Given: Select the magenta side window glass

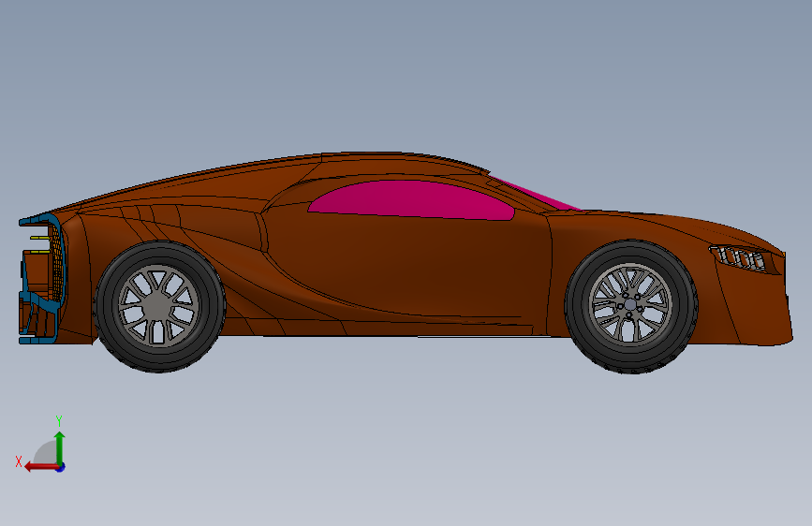Looking at the screenshot, I should point(412,201).
